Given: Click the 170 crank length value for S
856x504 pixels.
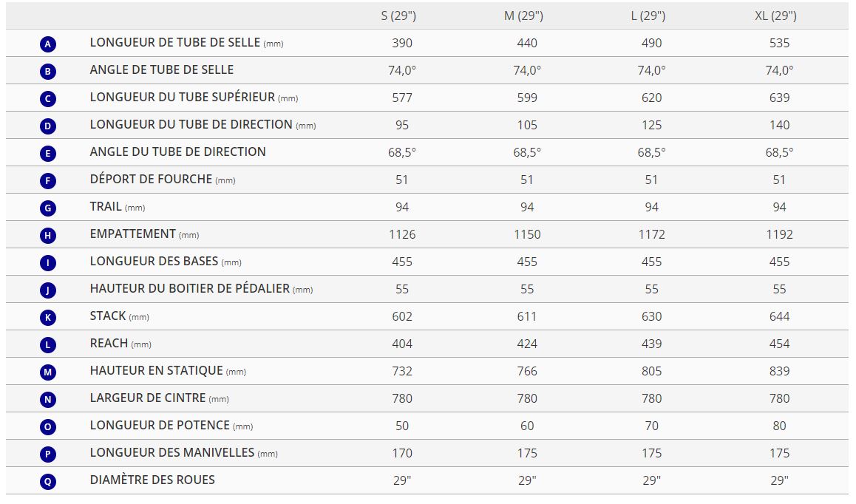Looking at the screenshot, I should click(x=402, y=453).
